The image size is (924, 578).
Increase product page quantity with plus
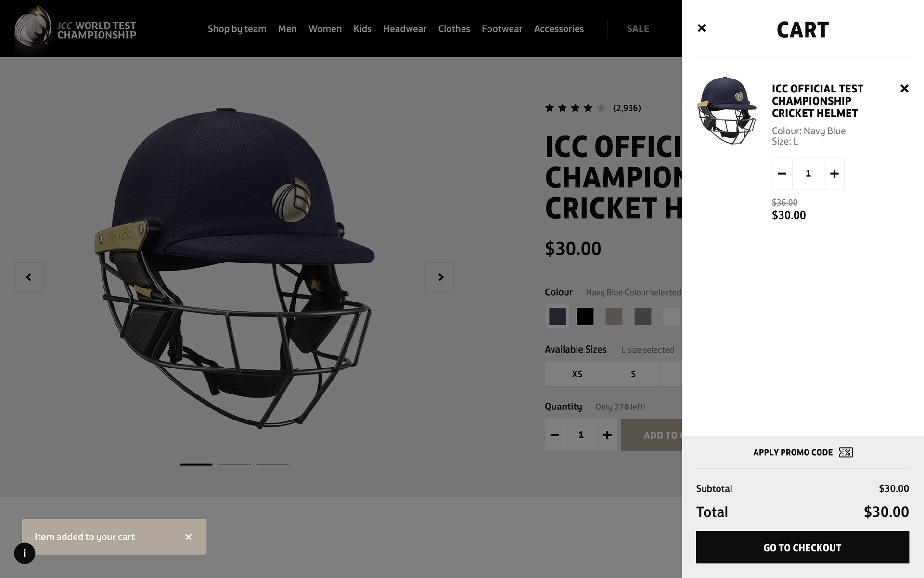(607, 435)
